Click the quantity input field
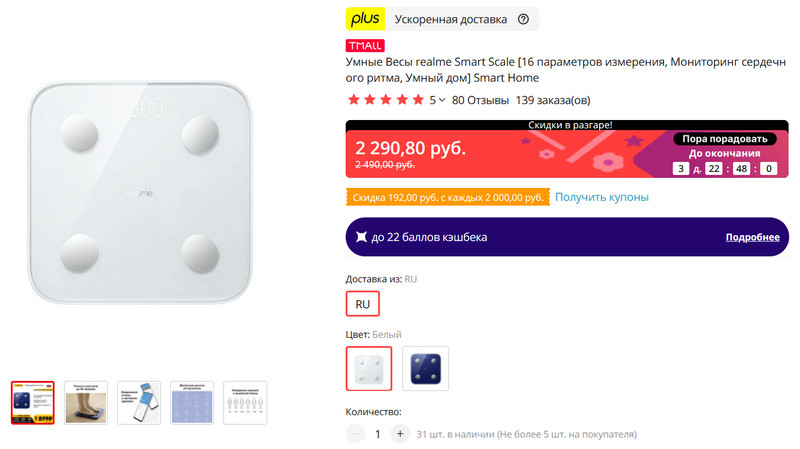 pos(378,434)
